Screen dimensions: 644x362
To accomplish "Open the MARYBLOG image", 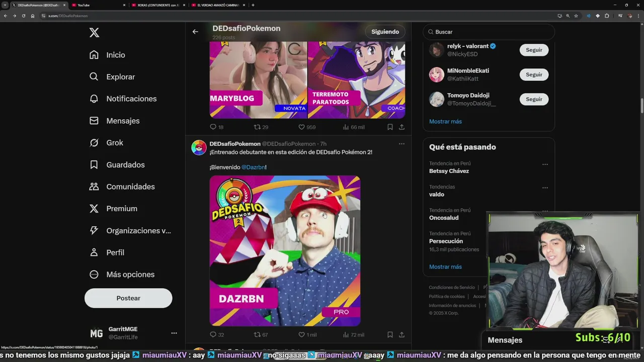I will 258,80.
